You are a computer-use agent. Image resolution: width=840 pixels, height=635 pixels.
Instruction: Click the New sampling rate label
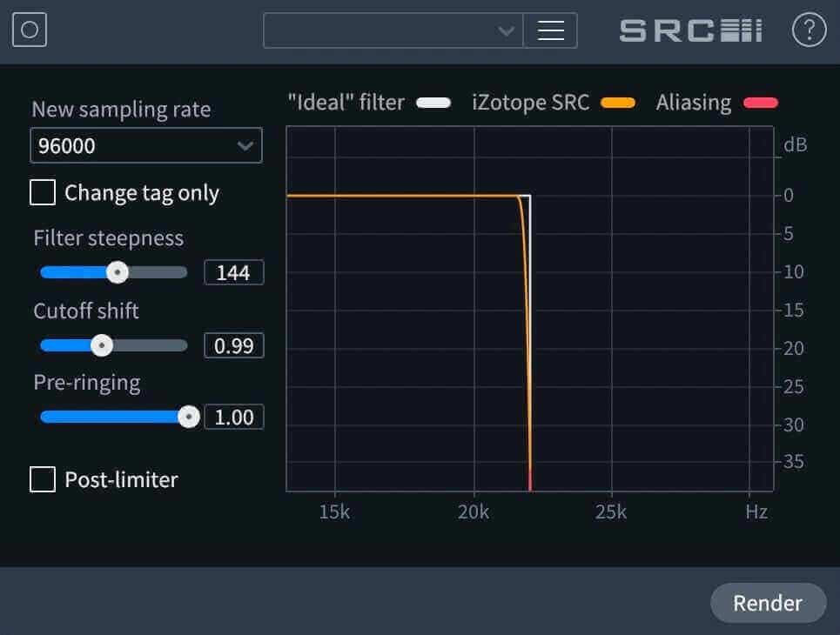(x=121, y=110)
